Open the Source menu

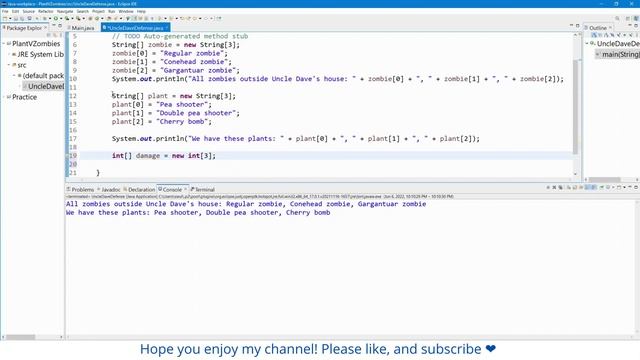[x=29, y=11]
